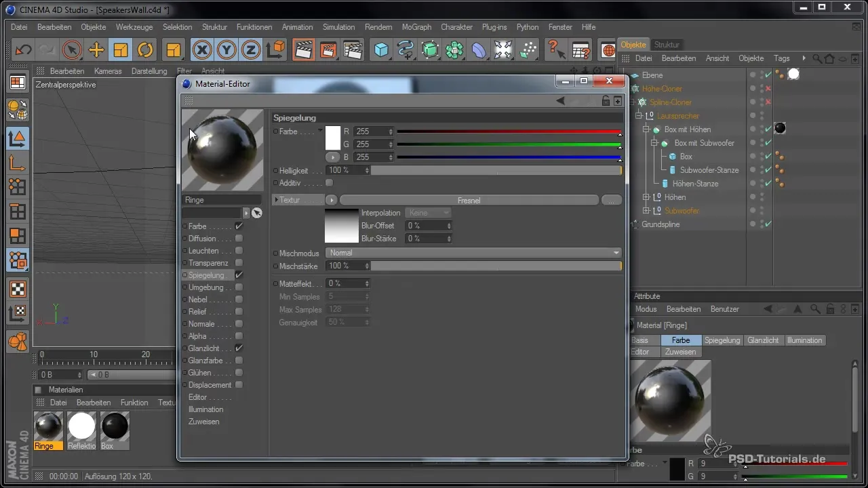Screen dimensions: 868x488
Task: Select the Reflektio material thumbnail
Action: [x=81, y=431]
